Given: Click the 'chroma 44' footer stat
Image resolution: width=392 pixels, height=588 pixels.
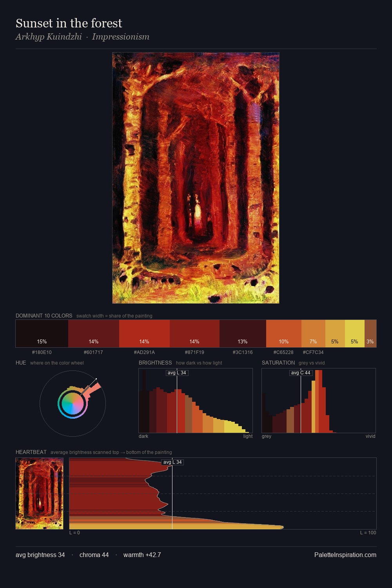Looking at the screenshot, I should click(94, 555).
